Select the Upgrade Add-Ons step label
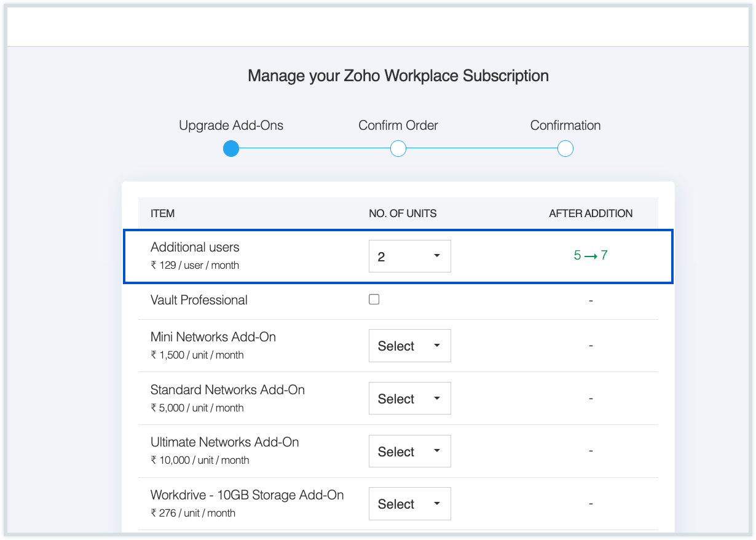The image size is (756, 540). pos(231,125)
